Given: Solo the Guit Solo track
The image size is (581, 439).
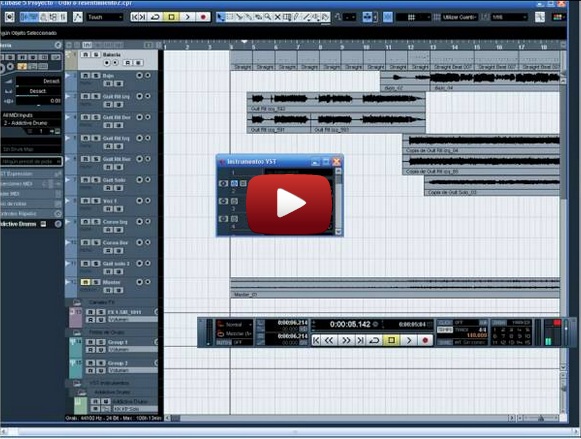Looking at the screenshot, I should (x=96, y=180).
